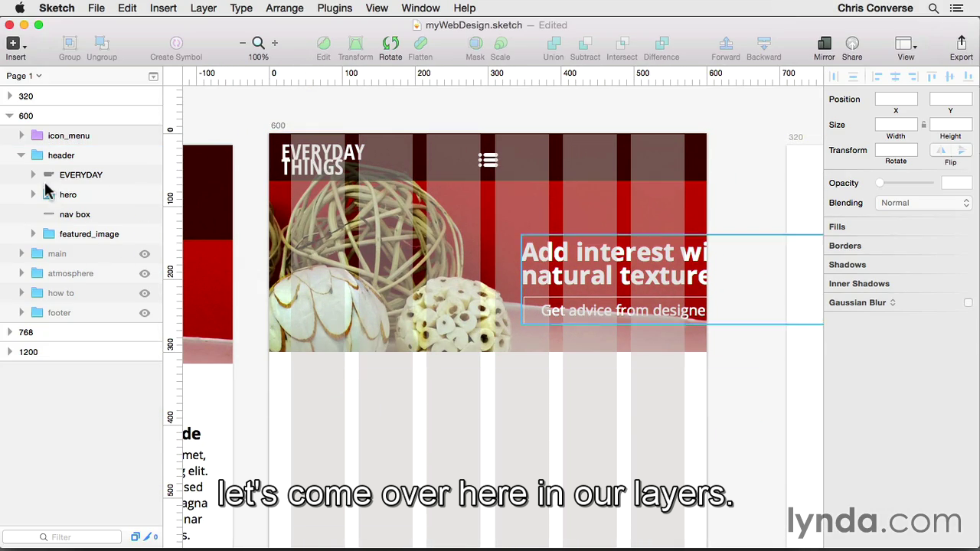Viewport: 980px width, 551px height.
Task: Expand the Shadows section
Action: (848, 265)
